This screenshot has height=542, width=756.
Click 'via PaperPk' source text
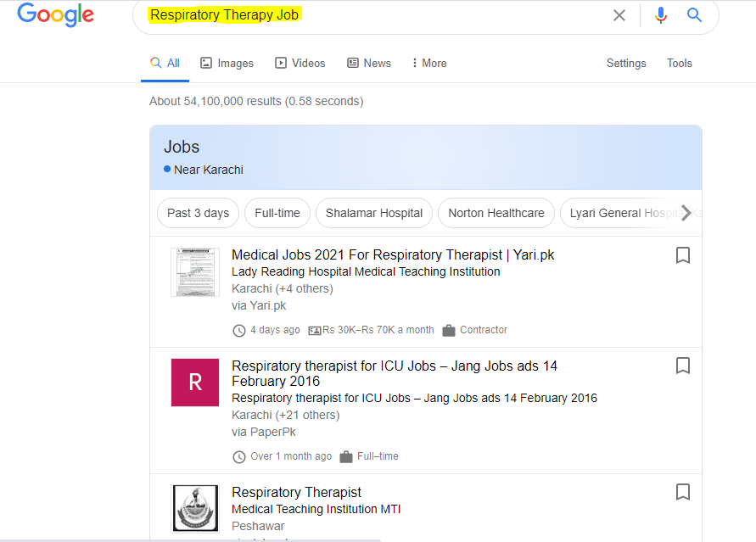coord(264,432)
